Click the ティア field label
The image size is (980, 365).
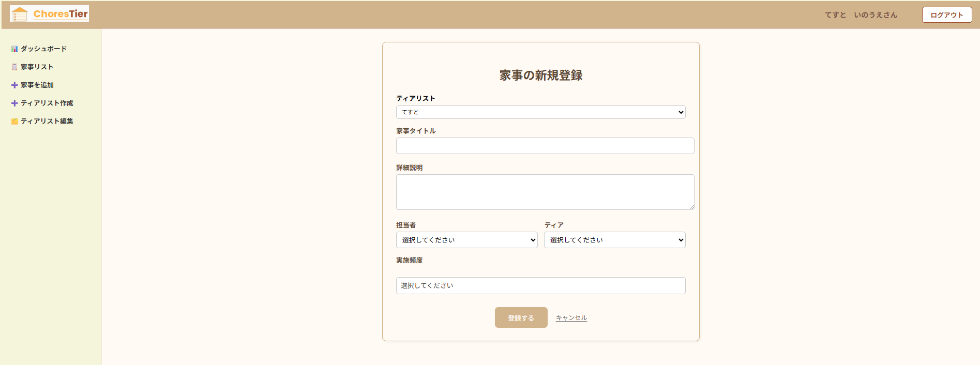point(554,225)
